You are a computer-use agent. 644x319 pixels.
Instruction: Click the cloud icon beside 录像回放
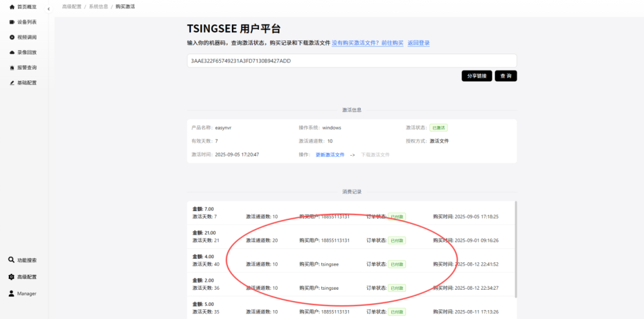click(12, 52)
